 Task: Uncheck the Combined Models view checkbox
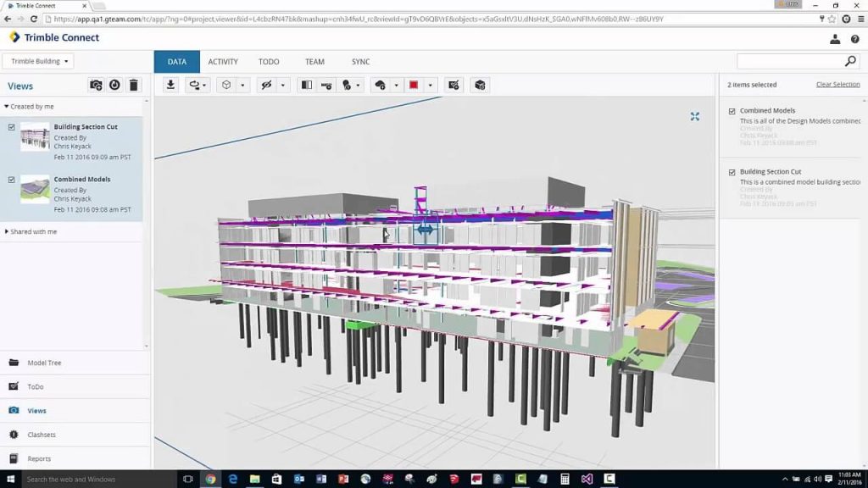12,179
